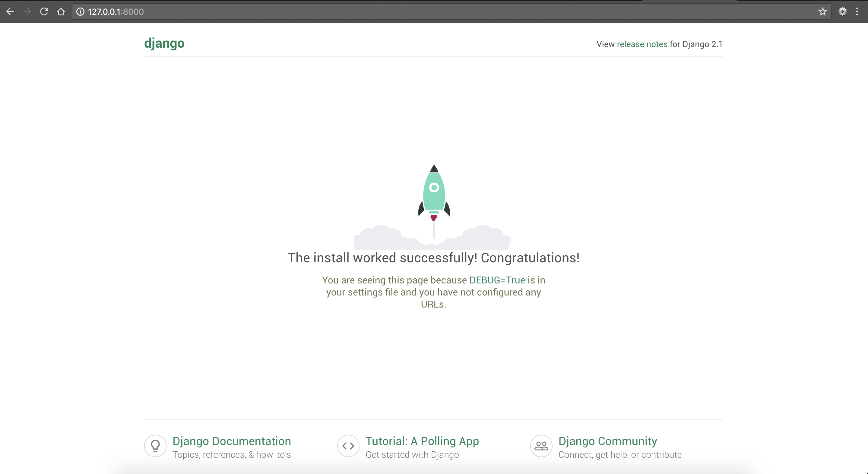Viewport: 868px width, 474px height.
Task: Click the Django Documentation heading
Action: point(232,441)
